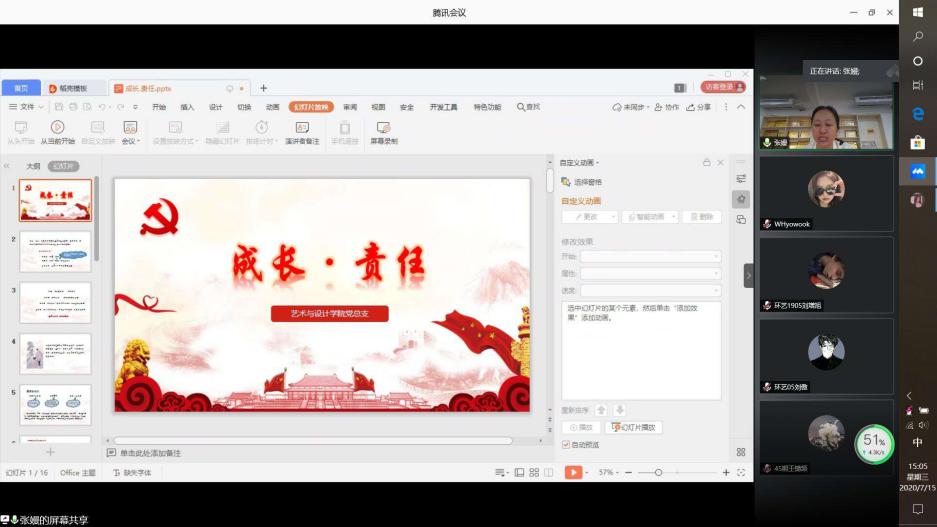Open the 插入 ribbon tab
Image resolution: width=937 pixels, height=527 pixels.
pyautogui.click(x=187, y=107)
